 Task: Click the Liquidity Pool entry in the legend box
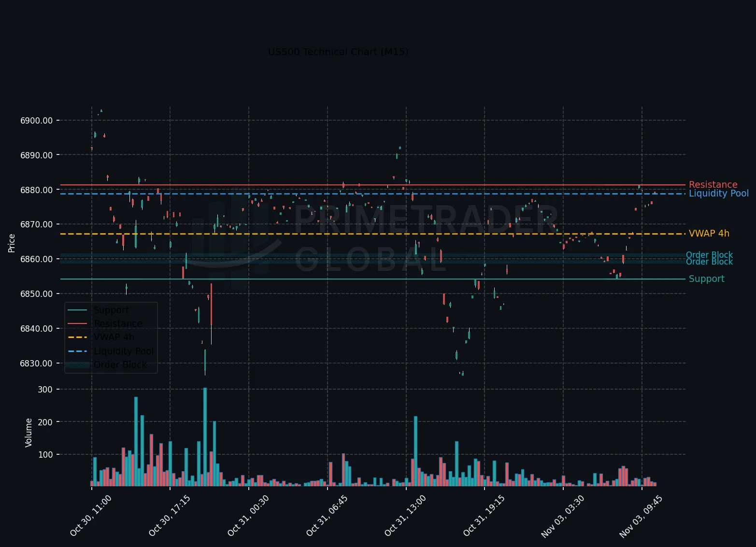click(124, 351)
